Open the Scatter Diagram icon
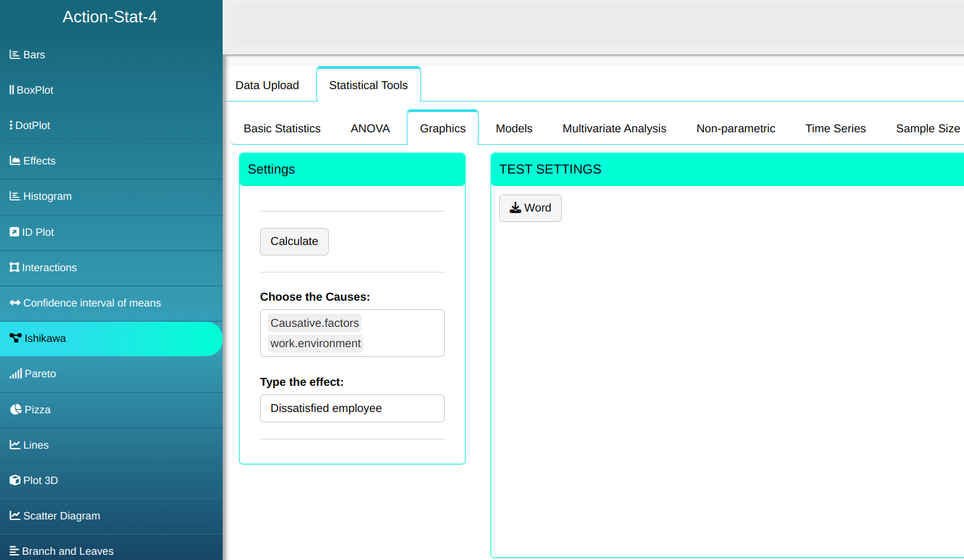Screen dimensions: 964x560 click(x=14, y=516)
